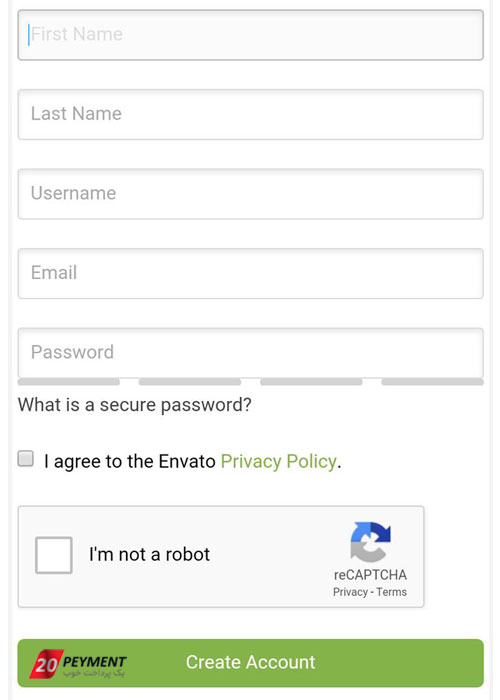Click into the Last Name field
The width and height of the screenshot is (500, 700).
coord(250,114)
